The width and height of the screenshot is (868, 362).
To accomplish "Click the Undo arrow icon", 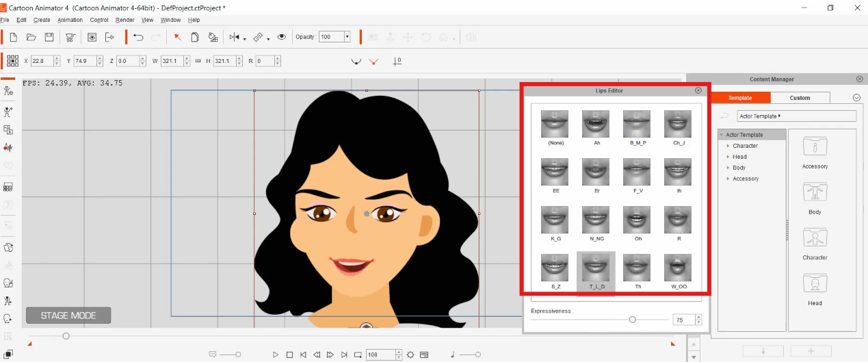I will 138,37.
